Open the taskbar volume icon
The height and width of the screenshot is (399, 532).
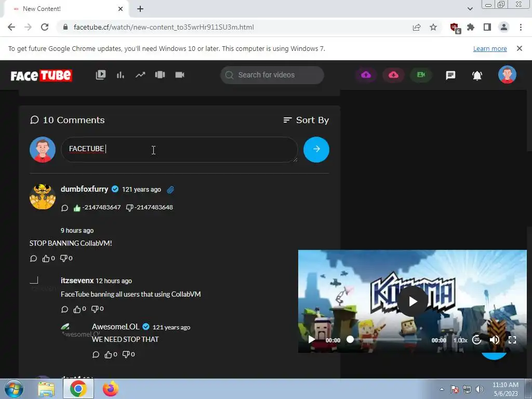480,389
